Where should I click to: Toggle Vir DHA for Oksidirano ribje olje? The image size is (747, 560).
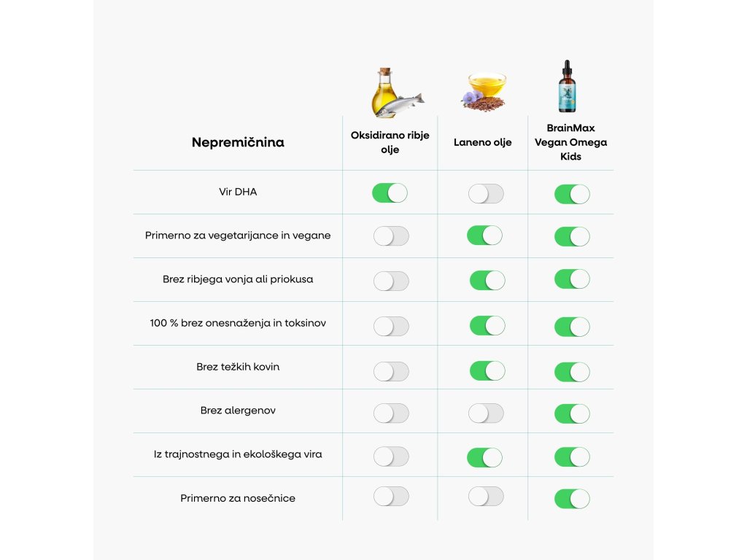pyautogui.click(x=390, y=193)
